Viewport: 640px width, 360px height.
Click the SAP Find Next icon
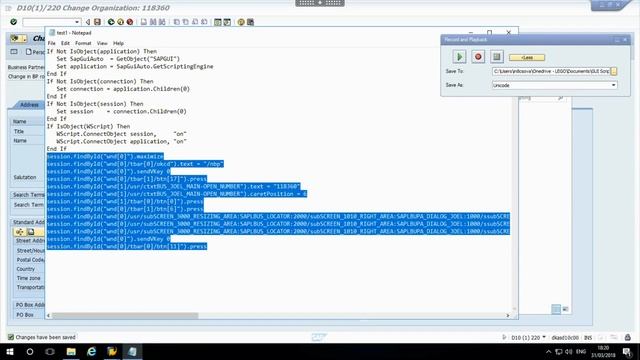[162, 22]
